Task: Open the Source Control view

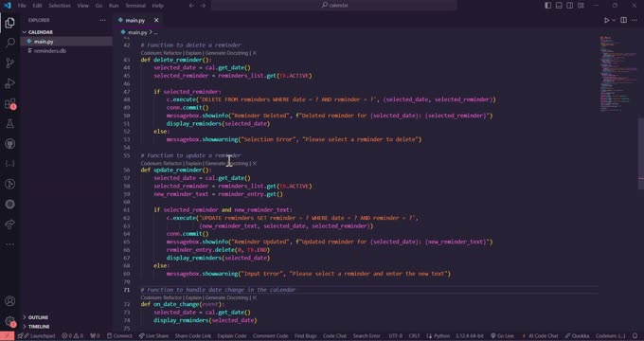Action: [9, 63]
